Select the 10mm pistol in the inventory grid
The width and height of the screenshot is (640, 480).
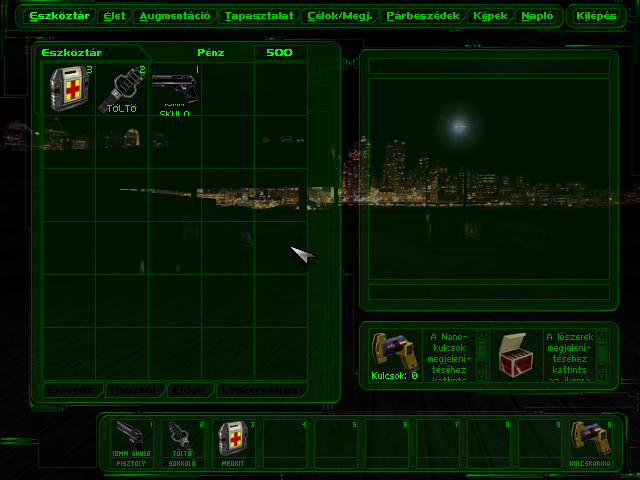pos(175,89)
